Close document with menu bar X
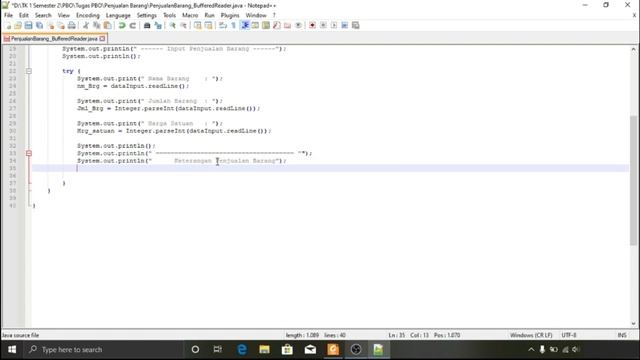 634,15
